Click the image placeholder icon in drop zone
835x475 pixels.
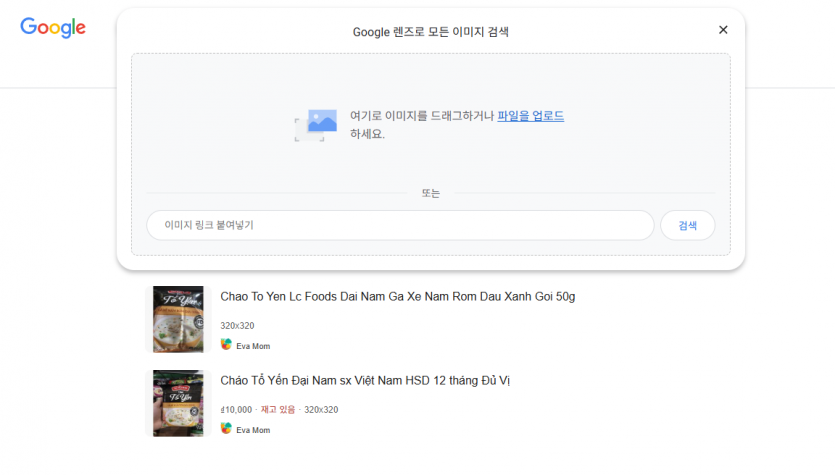click(x=316, y=125)
